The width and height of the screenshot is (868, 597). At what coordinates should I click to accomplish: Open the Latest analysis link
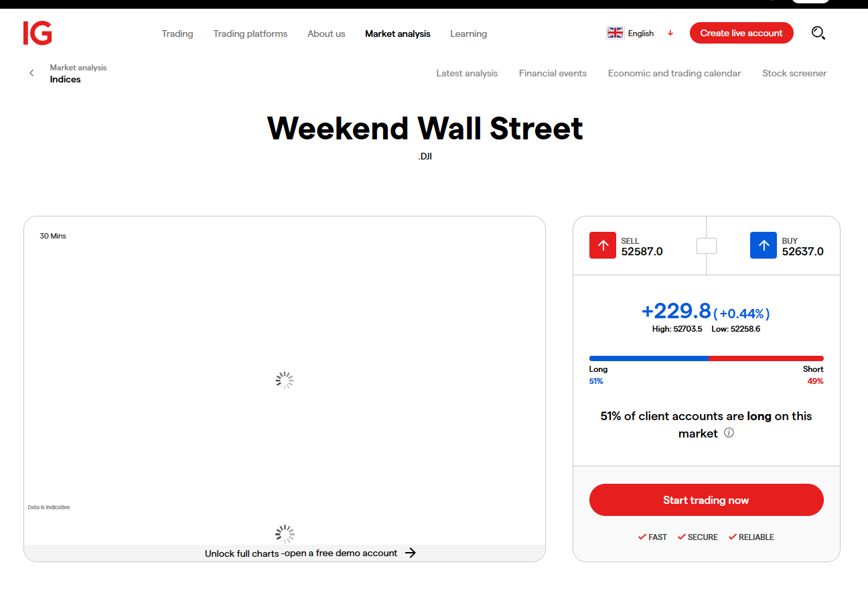pyautogui.click(x=467, y=73)
